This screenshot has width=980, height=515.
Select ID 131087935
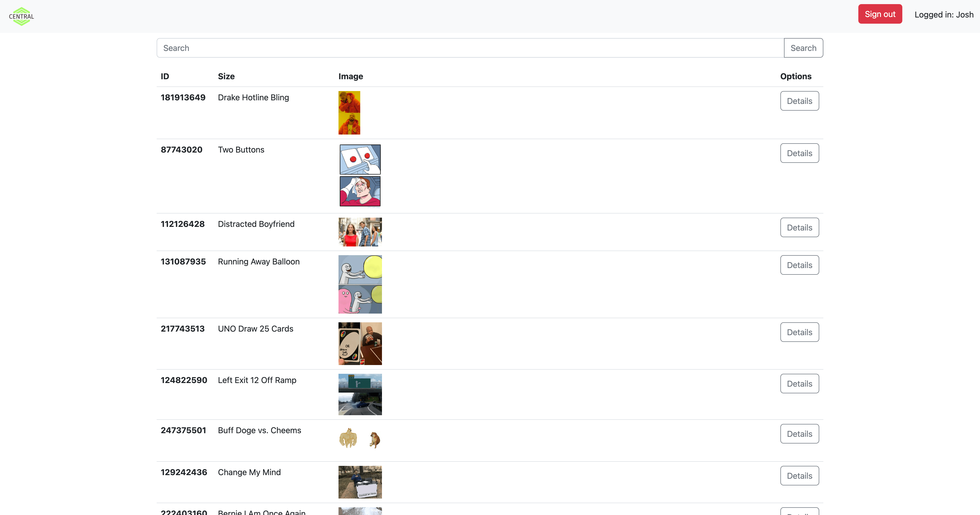point(183,262)
